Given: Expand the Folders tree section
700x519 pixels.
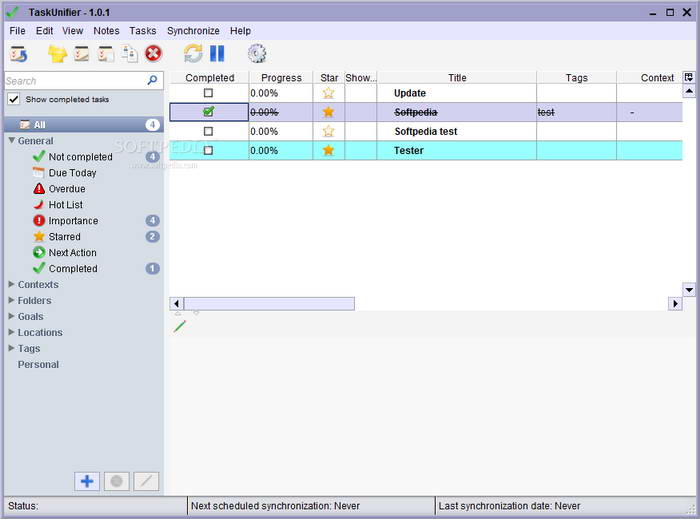Looking at the screenshot, I should tap(12, 300).
